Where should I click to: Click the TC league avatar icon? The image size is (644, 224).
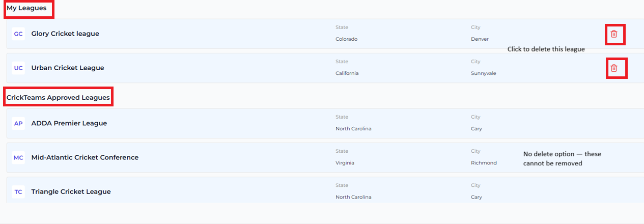pyautogui.click(x=18, y=192)
